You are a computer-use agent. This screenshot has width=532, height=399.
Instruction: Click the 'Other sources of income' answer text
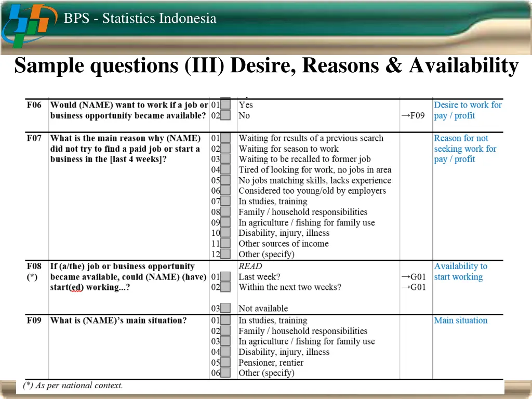(283, 244)
